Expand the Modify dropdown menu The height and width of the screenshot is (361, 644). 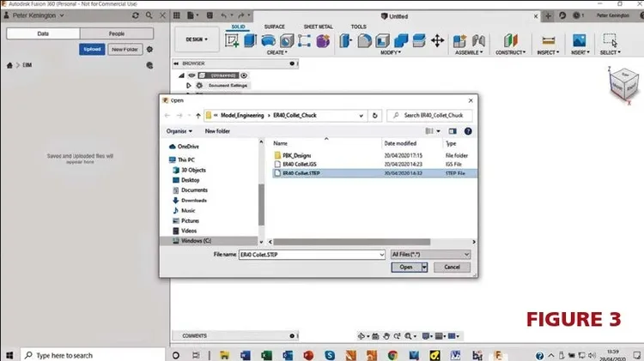[x=391, y=52]
